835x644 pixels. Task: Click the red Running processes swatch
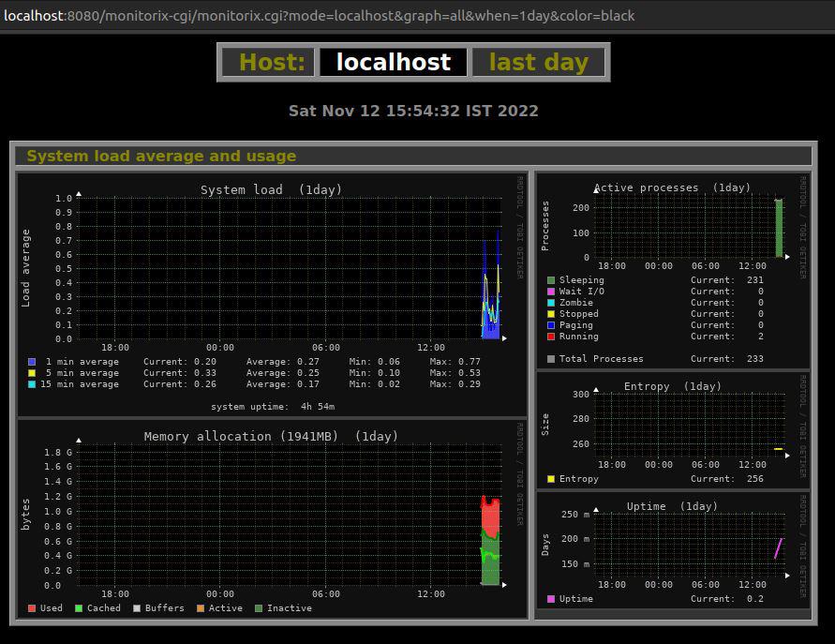tap(551, 337)
